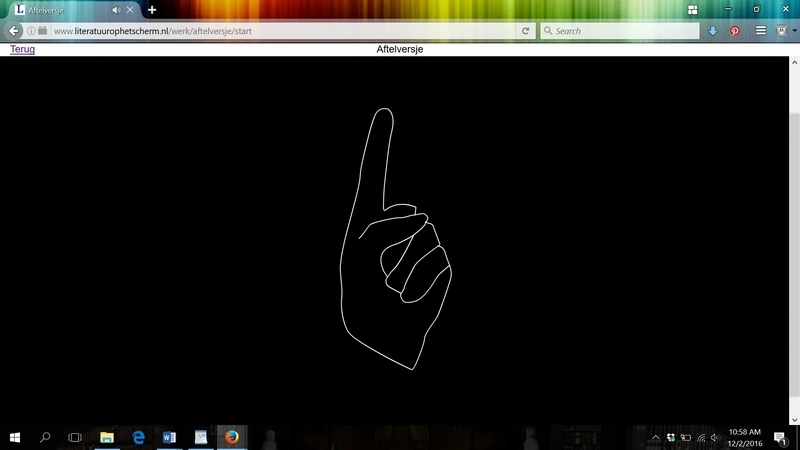The image size is (800, 450).
Task: Open the volume speaker tray icon
Action: coord(715,438)
